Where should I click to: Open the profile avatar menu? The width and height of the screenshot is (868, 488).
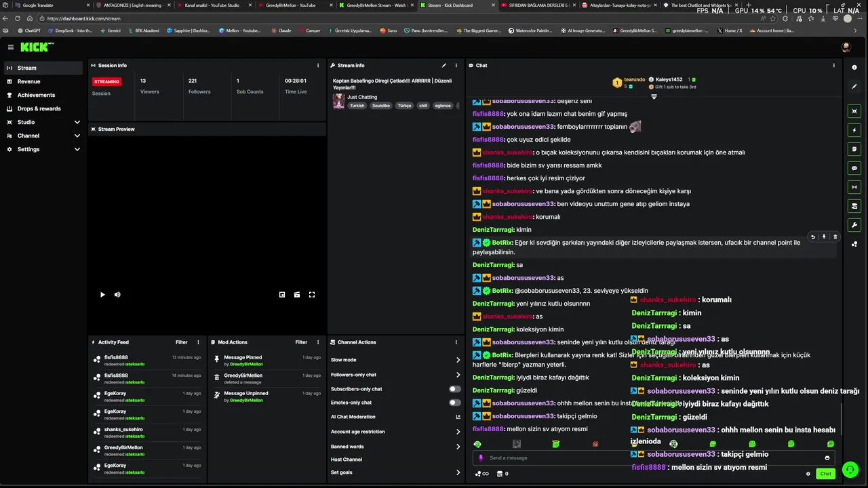click(846, 47)
